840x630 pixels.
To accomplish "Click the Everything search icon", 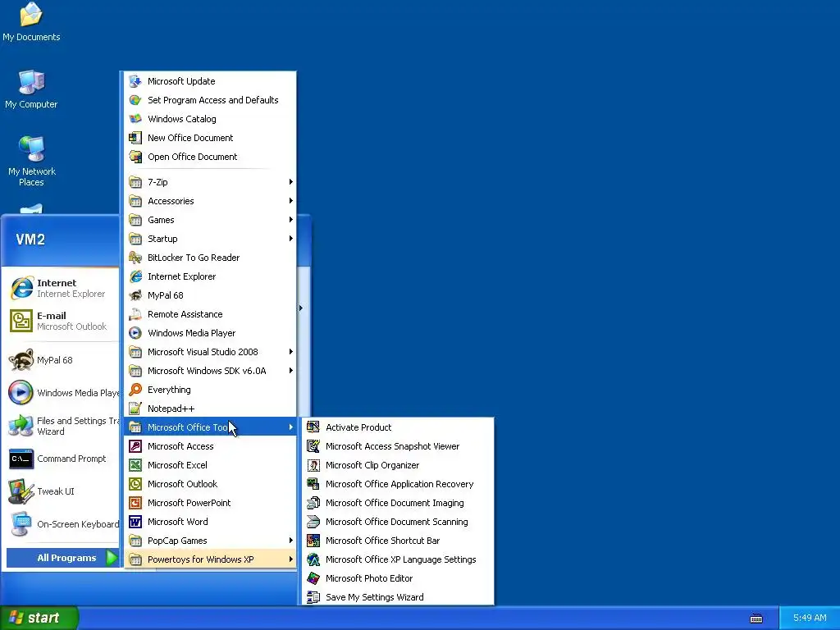I will [135, 390].
